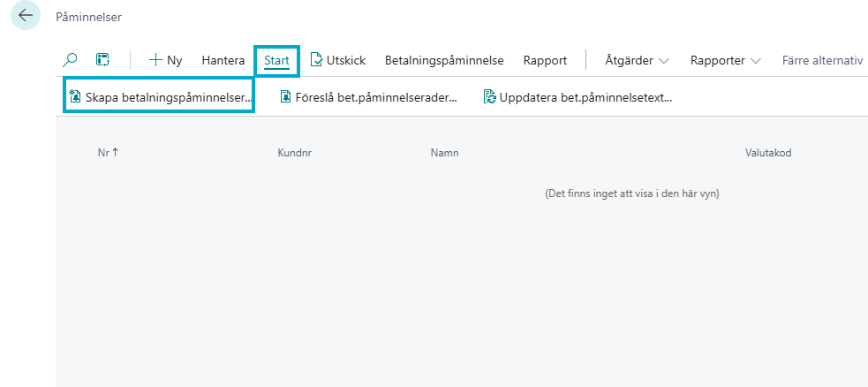Sort by the Nr column header
The image size is (868, 387).
point(108,152)
